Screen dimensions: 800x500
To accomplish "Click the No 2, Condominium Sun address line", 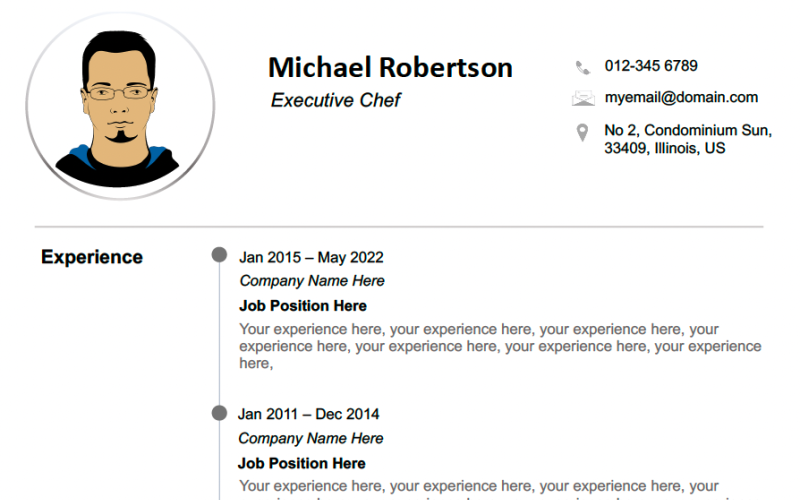I will [x=688, y=130].
